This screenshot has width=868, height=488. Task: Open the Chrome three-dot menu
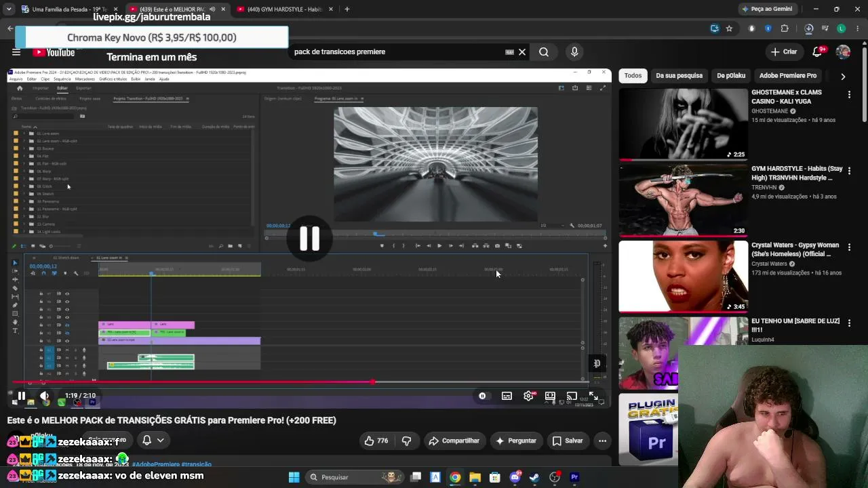(x=856, y=28)
